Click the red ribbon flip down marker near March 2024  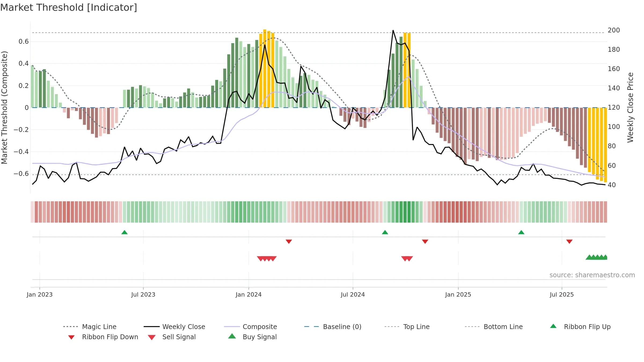coord(289,242)
